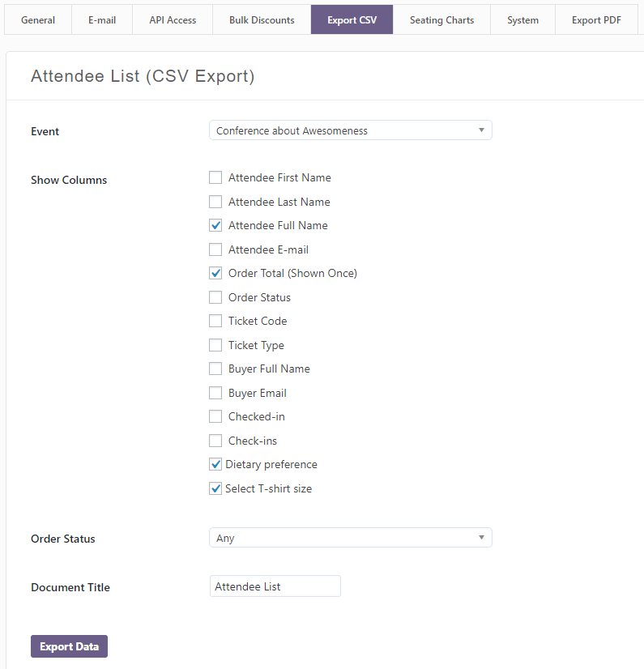Screen dimensions: 644x669
Task: Disable Order Total (Shown Once) column
Action: point(215,273)
